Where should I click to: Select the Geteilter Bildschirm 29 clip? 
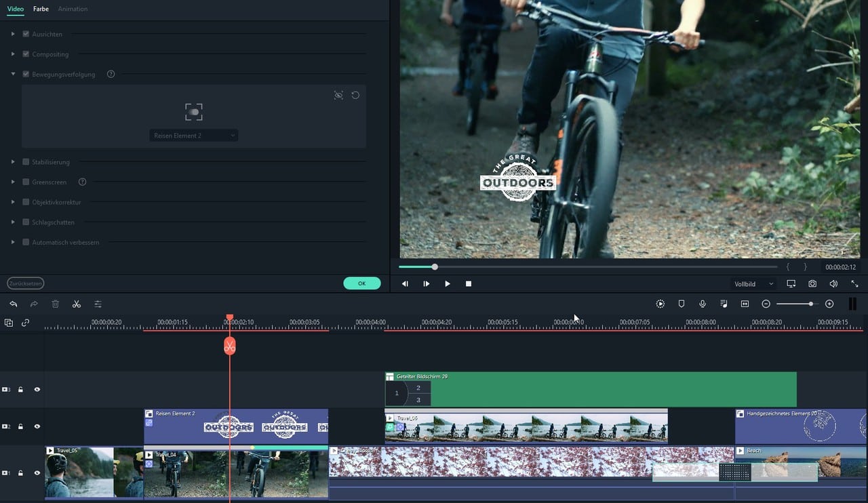590,390
